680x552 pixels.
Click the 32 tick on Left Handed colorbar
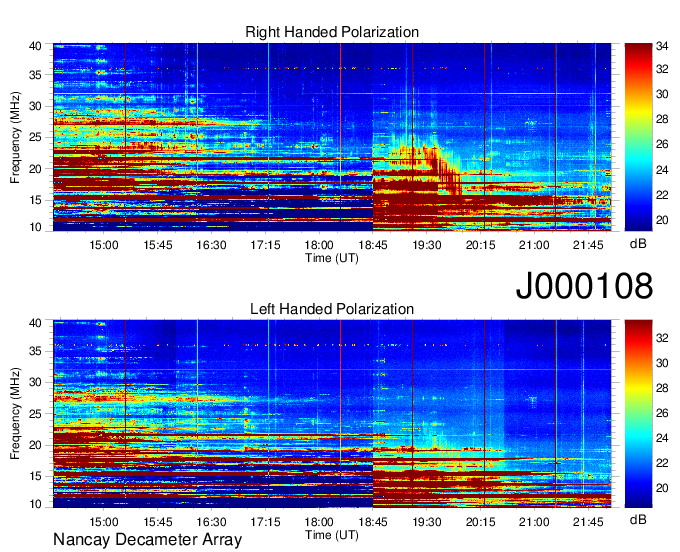[662, 337]
